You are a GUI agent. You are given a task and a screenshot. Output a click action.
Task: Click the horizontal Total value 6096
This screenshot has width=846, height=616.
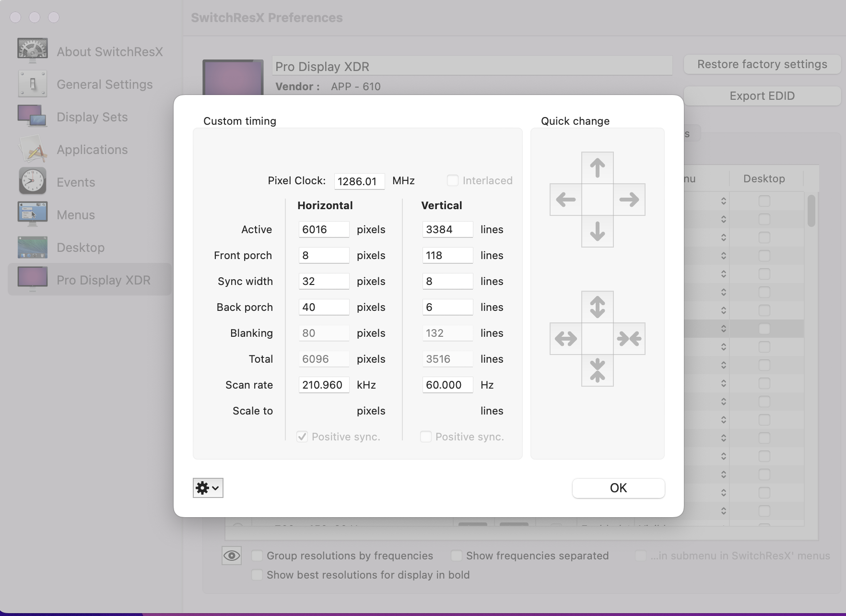[324, 359]
